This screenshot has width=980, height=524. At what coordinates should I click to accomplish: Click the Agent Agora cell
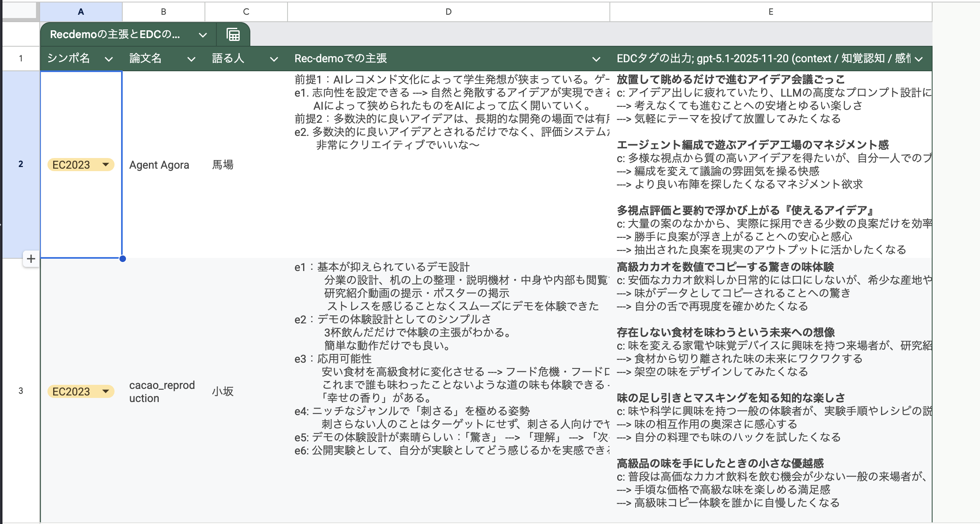tap(160, 165)
